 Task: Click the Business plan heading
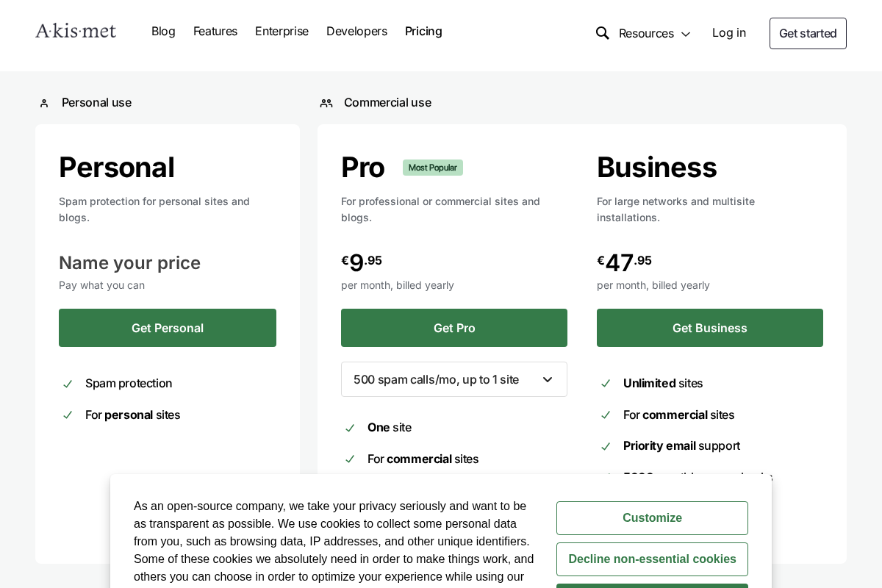[x=656, y=167]
